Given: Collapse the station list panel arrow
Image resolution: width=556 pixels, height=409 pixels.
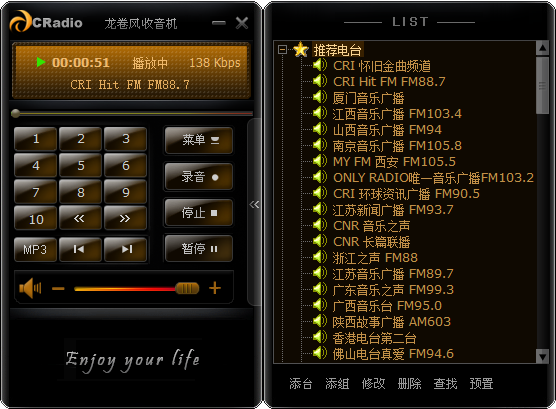Looking at the screenshot, I should click(x=254, y=205).
